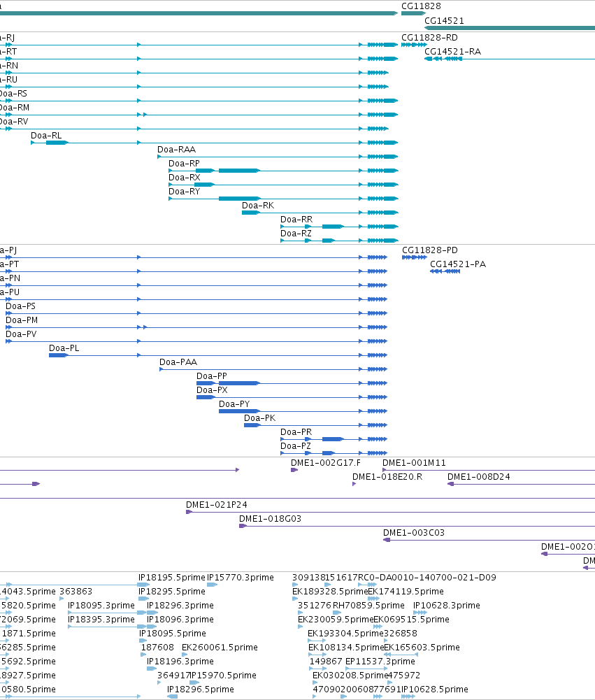This screenshot has height=700, width=595.
Task: Open EST label IP18196.3prime
Action: [180, 662]
